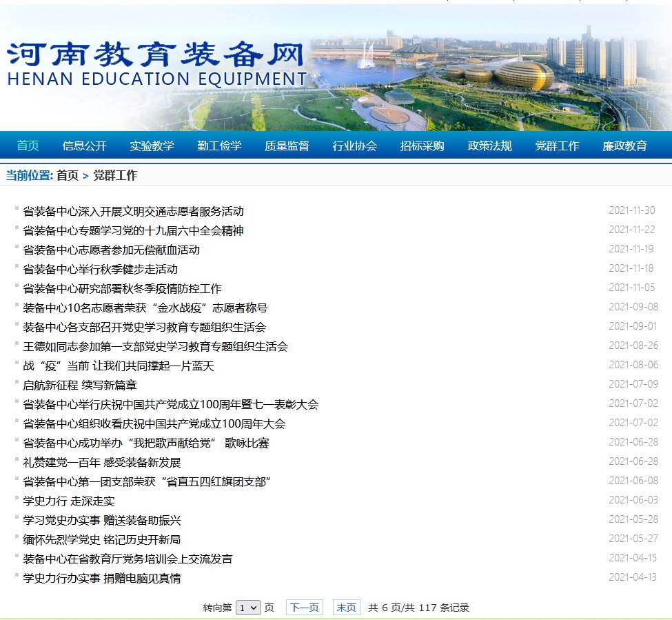The width and height of the screenshot is (672, 620).
Task: Open the 廉政教育 menu item
Action: click(x=625, y=146)
